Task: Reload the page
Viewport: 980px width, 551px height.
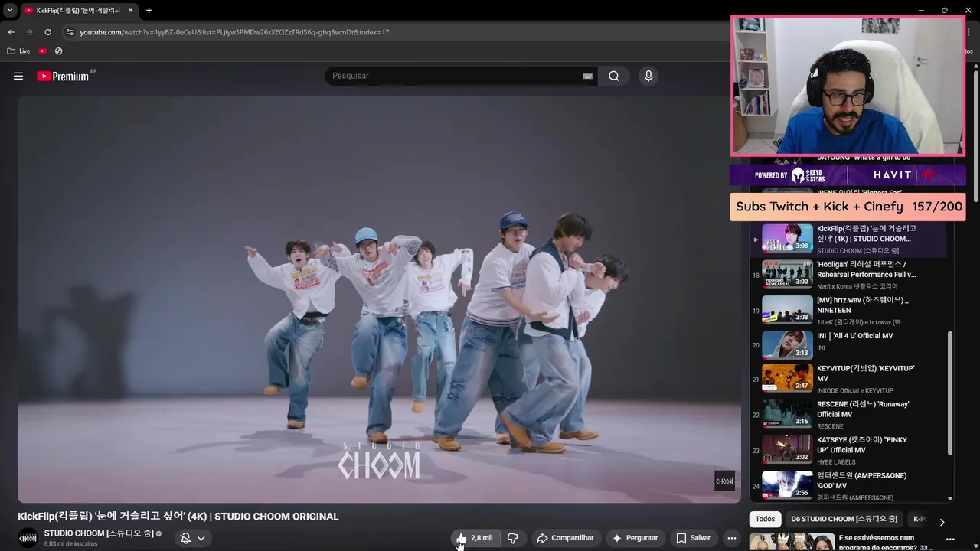Action: pos(47,32)
